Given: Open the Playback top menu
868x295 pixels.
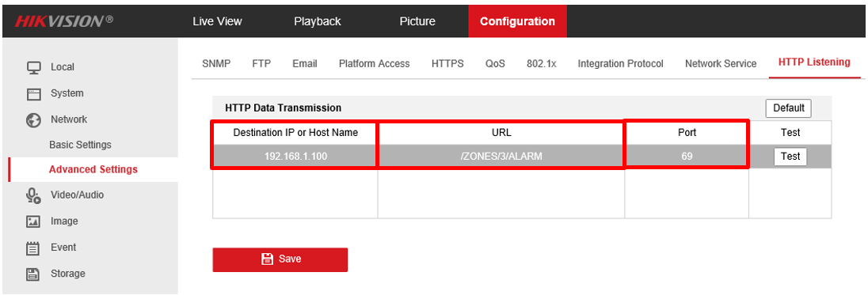Looking at the screenshot, I should point(318,21).
